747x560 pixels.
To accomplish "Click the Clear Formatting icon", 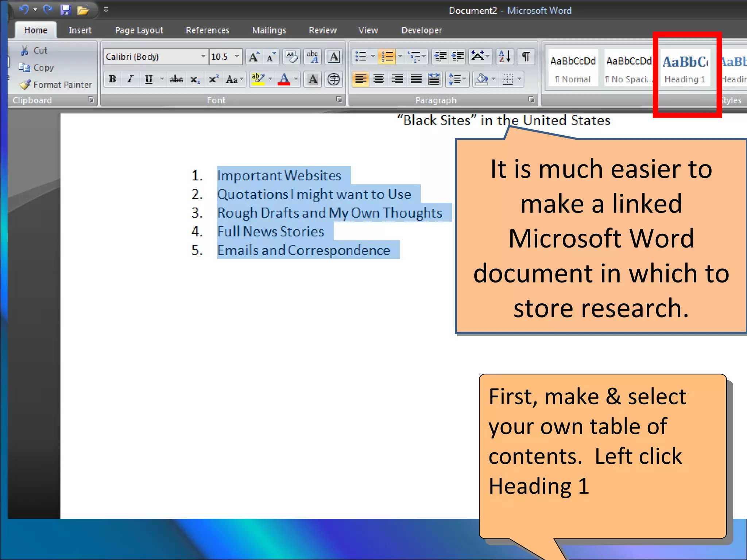I will pyautogui.click(x=292, y=57).
